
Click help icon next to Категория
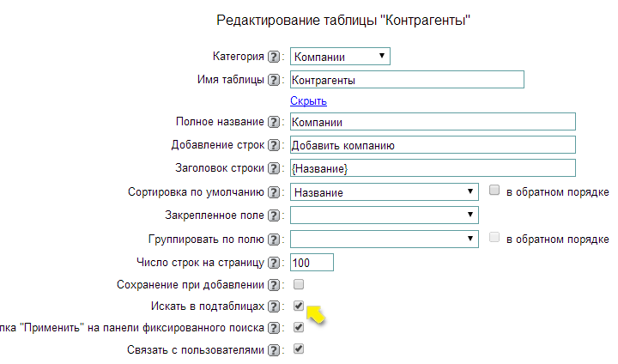274,57
